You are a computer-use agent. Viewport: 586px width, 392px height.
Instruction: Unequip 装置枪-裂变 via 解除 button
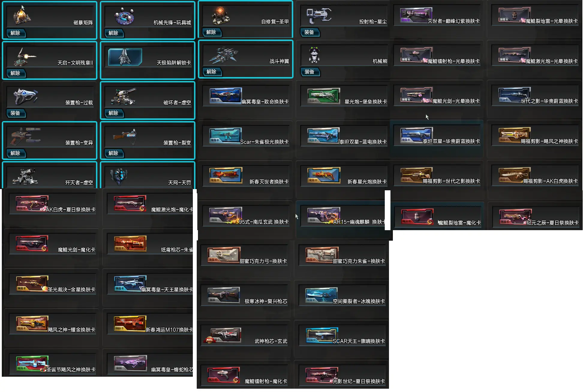click(114, 153)
